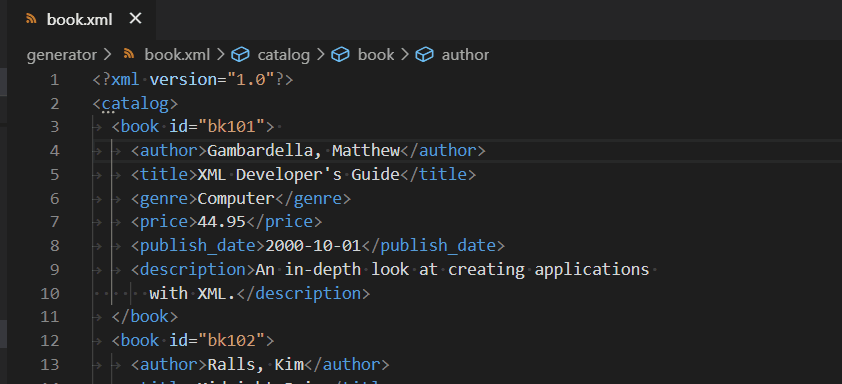Click the closing publish_date tag
Image resolution: width=842 pixels, height=384 pixels.
pyautogui.click(x=433, y=245)
